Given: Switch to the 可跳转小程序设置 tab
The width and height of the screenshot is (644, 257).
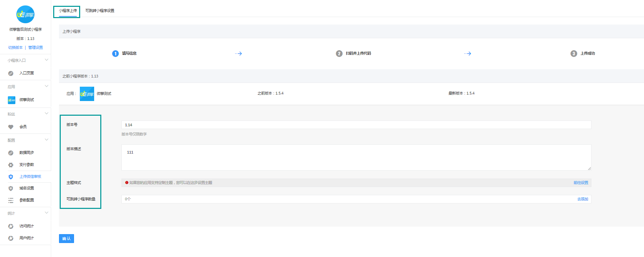Looking at the screenshot, I should coord(100,11).
